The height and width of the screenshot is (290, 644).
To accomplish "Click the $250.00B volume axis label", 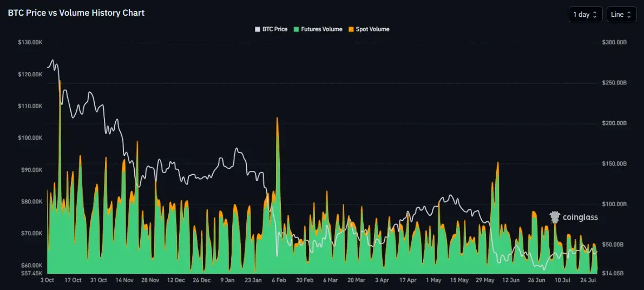I will pos(614,83).
